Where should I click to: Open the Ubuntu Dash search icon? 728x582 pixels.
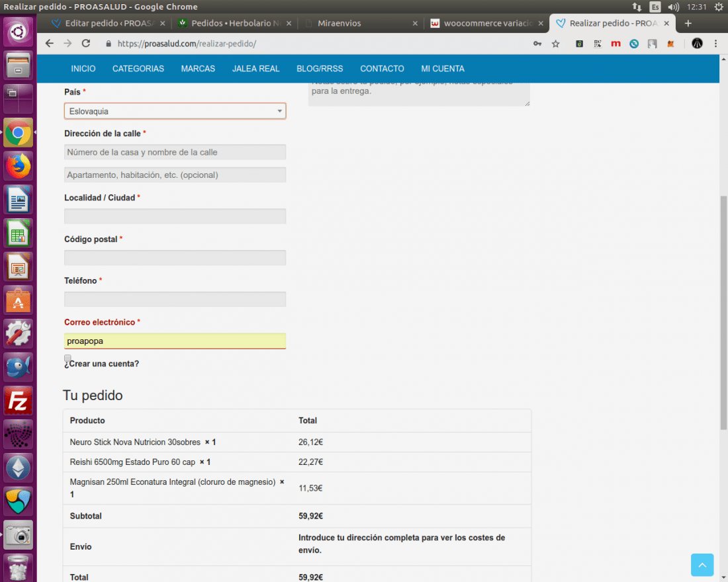tap(18, 32)
